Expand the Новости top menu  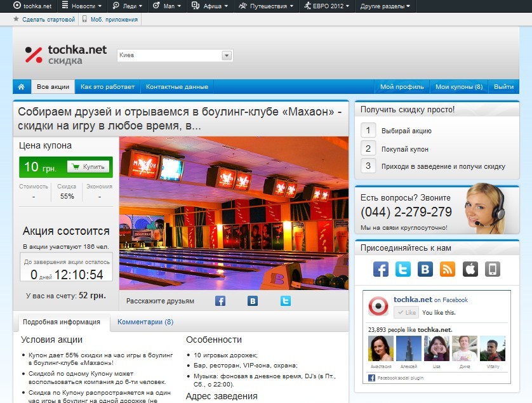coord(83,6)
